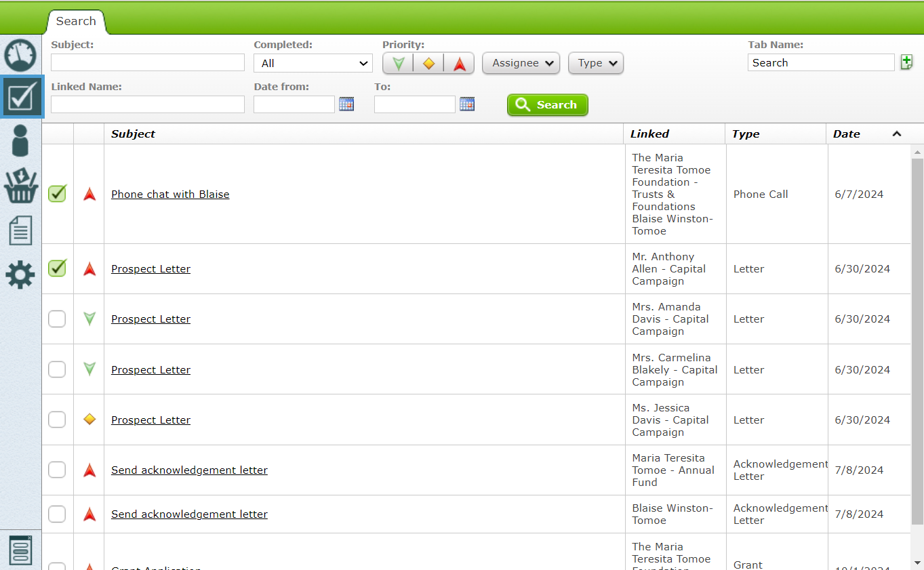
Task: Open Prospect Letter link for Carmelina Blakely
Action: (150, 370)
